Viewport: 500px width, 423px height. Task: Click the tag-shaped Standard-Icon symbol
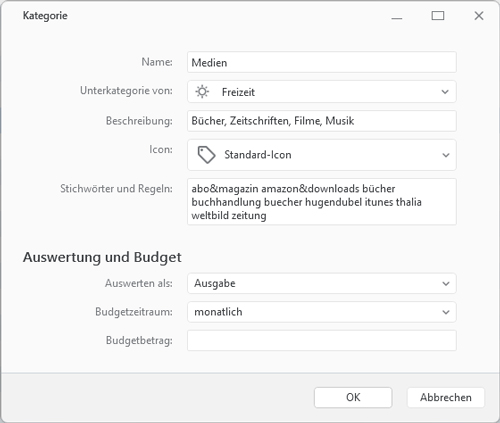[x=206, y=155]
